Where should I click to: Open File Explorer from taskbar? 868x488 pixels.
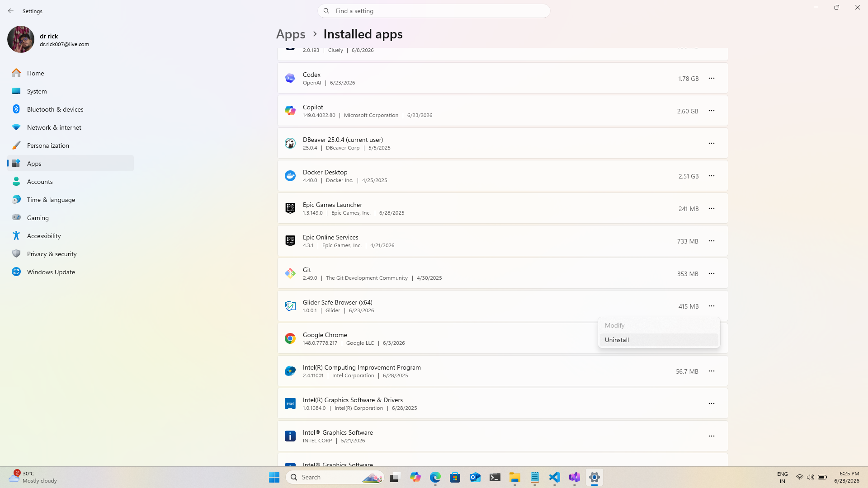(515, 477)
